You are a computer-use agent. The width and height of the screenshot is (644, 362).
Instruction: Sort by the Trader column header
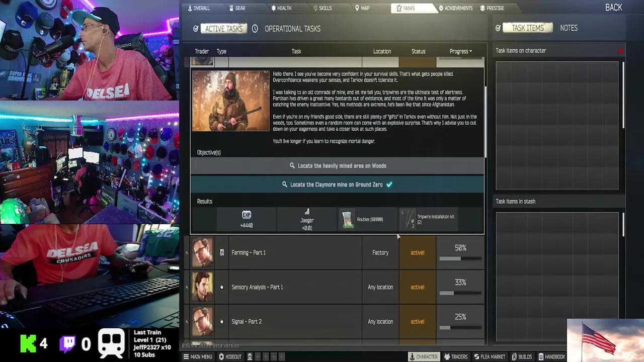tap(202, 51)
